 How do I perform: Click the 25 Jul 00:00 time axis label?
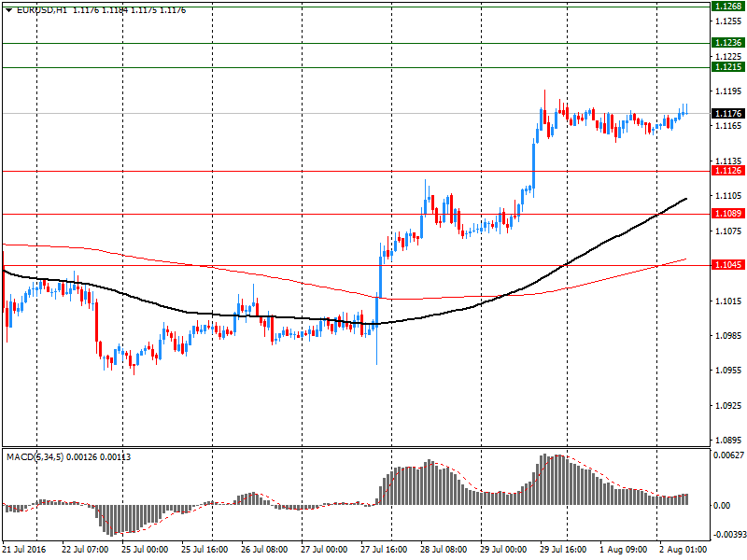click(x=145, y=550)
